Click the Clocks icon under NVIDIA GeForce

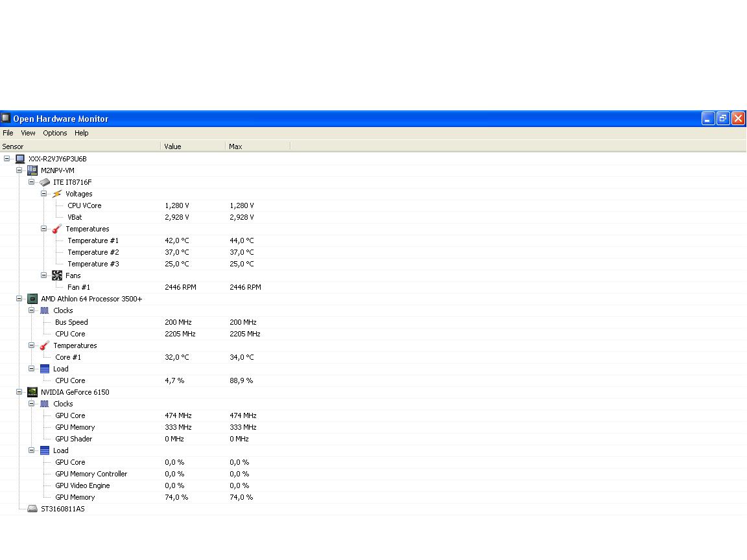45,404
